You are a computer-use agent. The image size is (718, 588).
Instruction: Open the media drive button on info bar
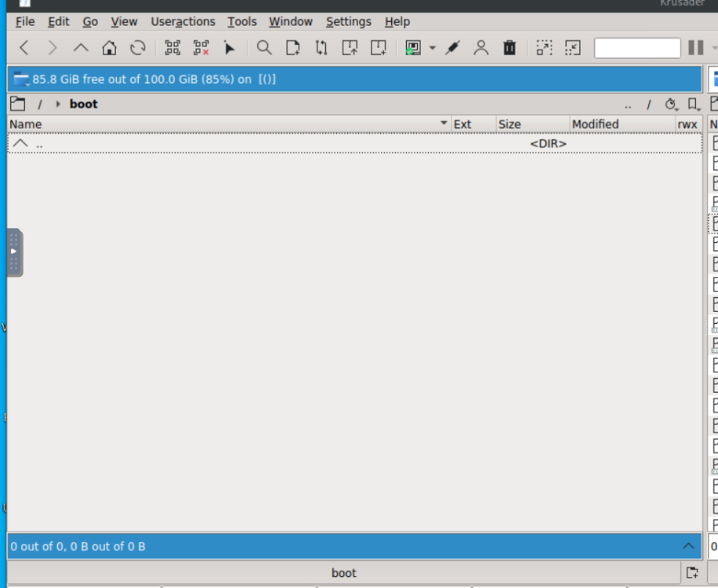pos(21,79)
